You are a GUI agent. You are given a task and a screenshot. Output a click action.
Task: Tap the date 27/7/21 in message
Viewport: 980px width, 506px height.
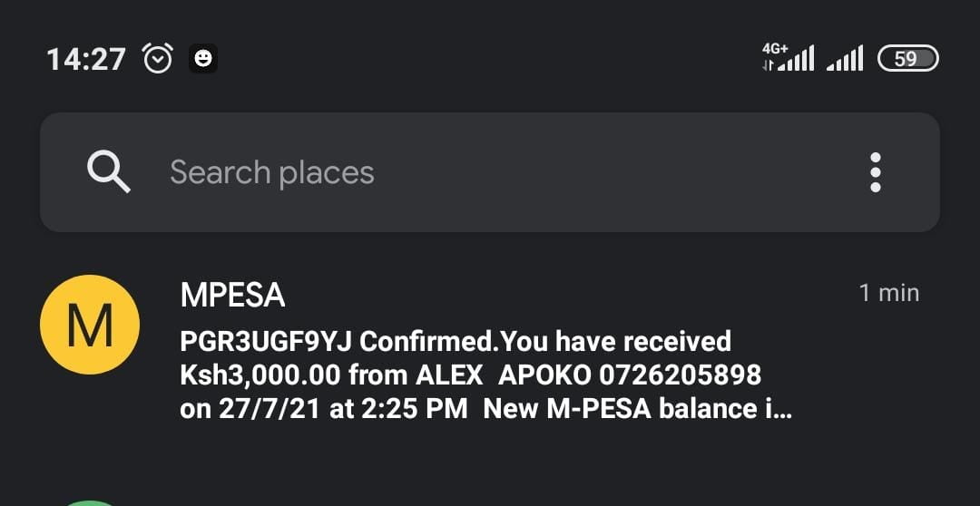(x=269, y=408)
